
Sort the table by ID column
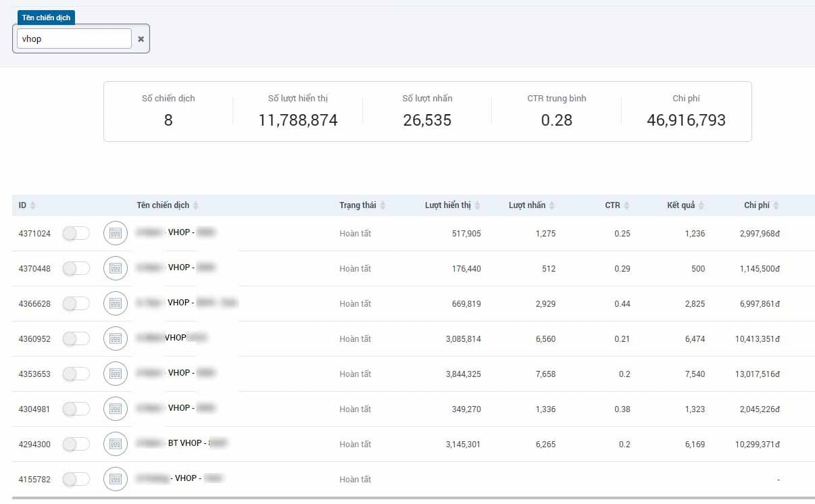pyautogui.click(x=27, y=205)
